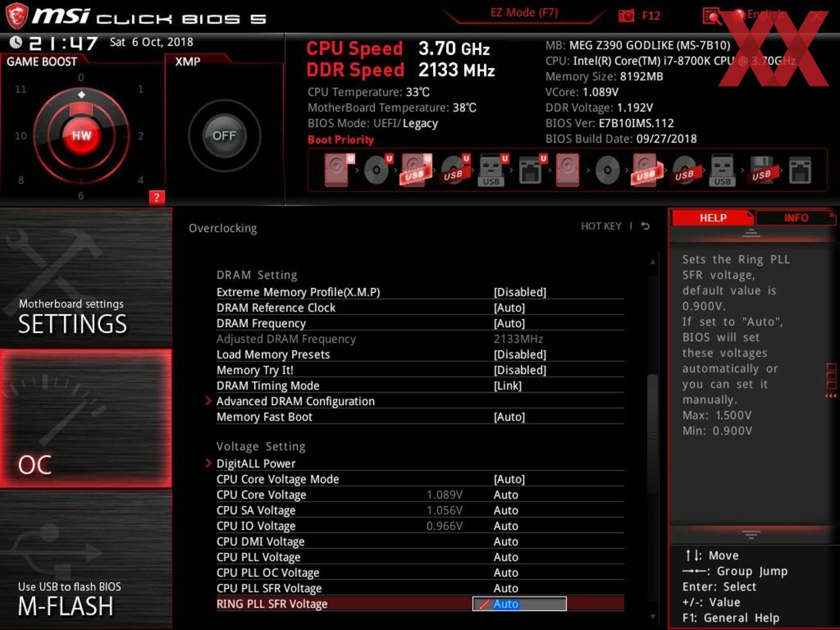Open the Motherboard SETTINGS section
The image size is (840, 630).
point(86,278)
